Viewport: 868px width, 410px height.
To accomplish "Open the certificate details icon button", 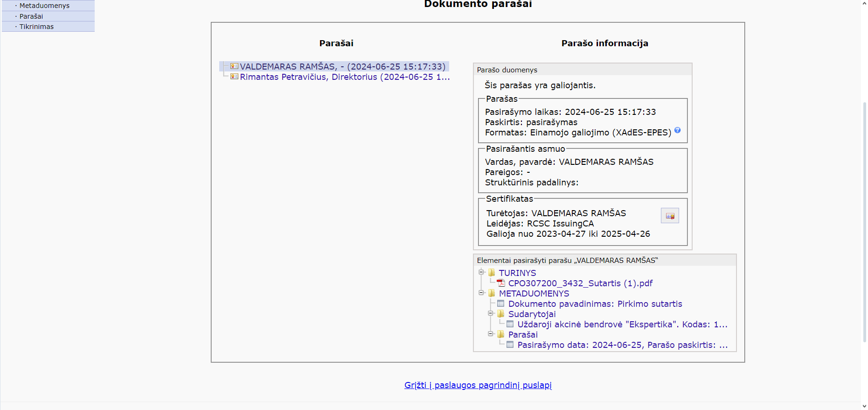I will [670, 216].
